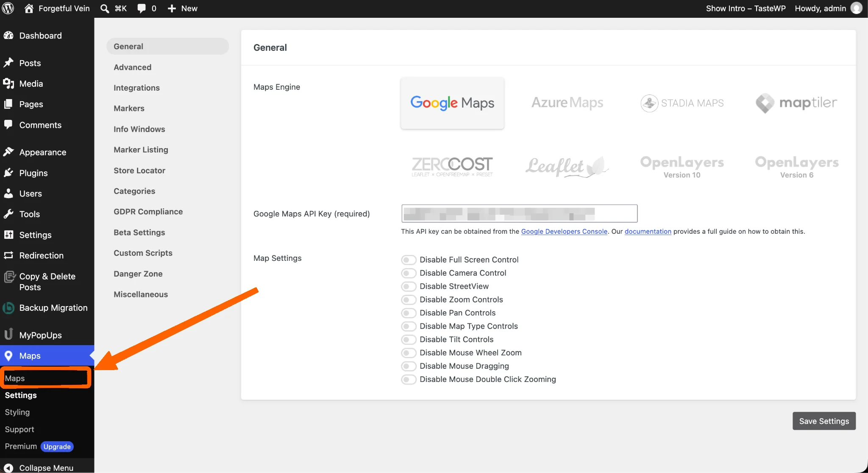Select OpenLayers Version 10 engine
The height and width of the screenshot is (473, 868).
(x=682, y=166)
